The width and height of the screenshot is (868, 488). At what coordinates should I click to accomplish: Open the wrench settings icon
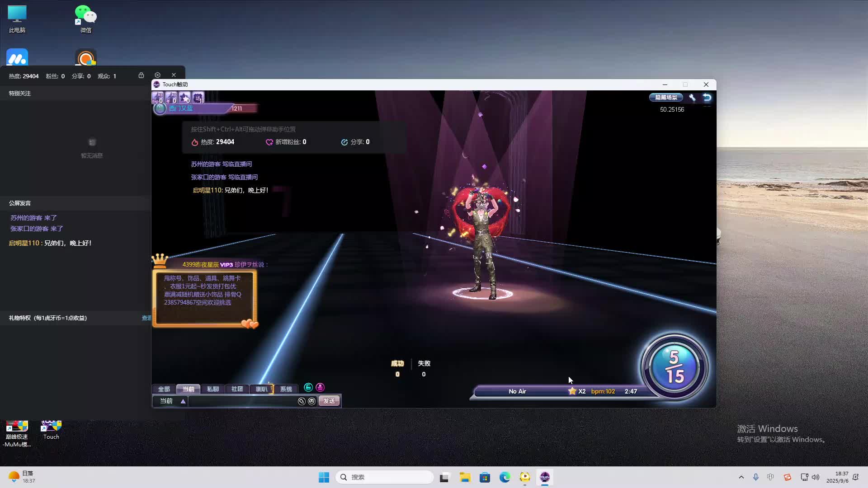[692, 97]
